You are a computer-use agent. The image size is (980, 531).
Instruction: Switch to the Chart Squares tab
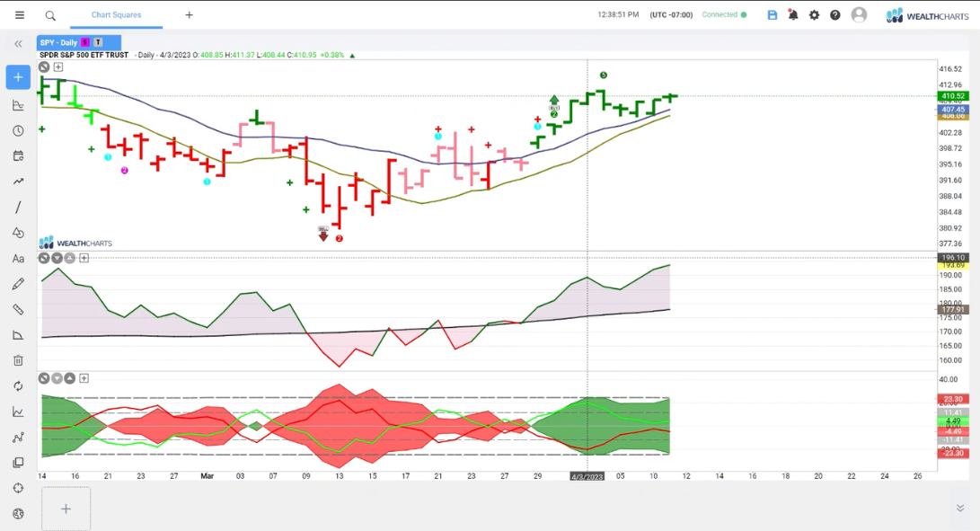(x=116, y=15)
